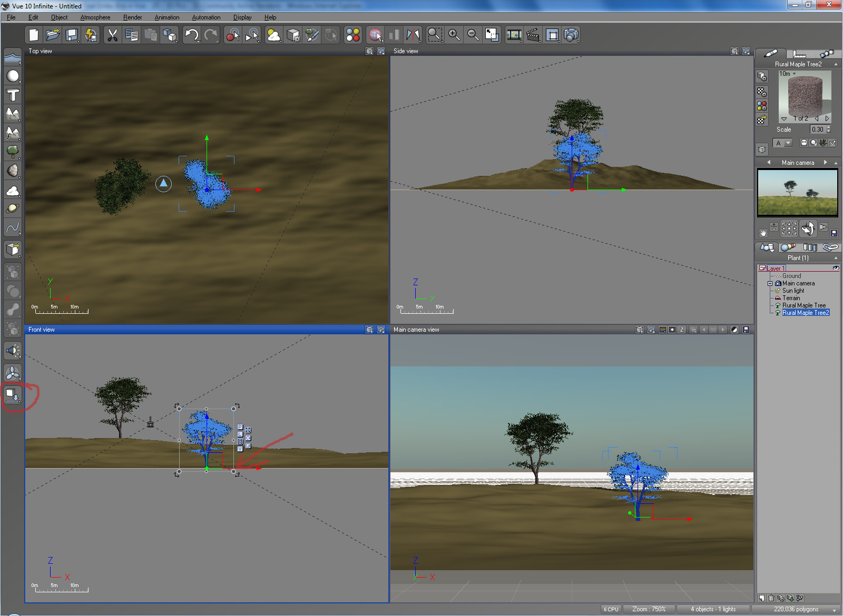Click the rotate camera icon
The width and height of the screenshot is (843, 616).
[x=808, y=228]
